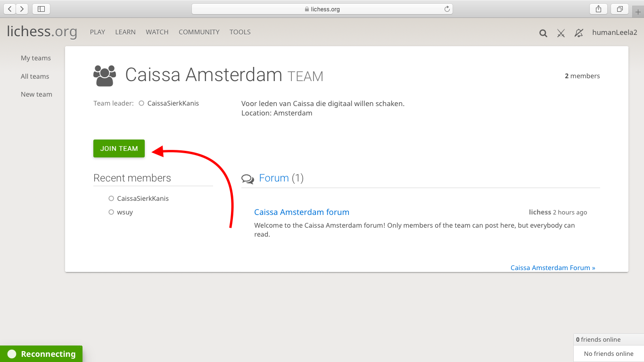Open the Safari share menu
The height and width of the screenshot is (362, 644).
click(x=598, y=8)
